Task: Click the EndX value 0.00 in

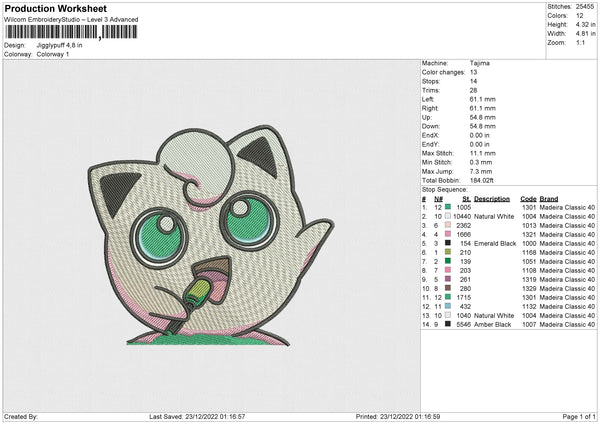Action: pyautogui.click(x=479, y=135)
